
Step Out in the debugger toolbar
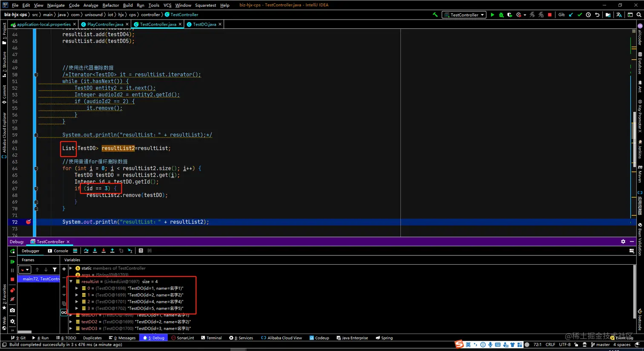tap(112, 251)
